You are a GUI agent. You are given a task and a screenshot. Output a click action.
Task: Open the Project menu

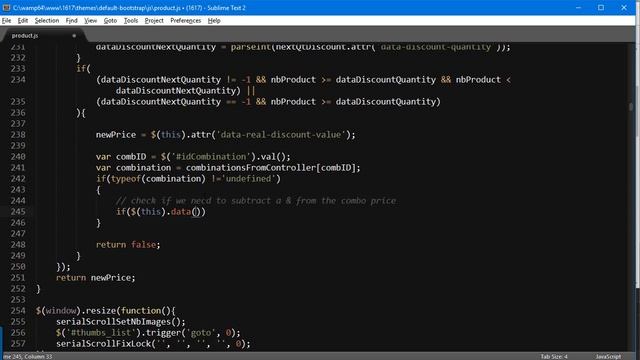[154, 20]
